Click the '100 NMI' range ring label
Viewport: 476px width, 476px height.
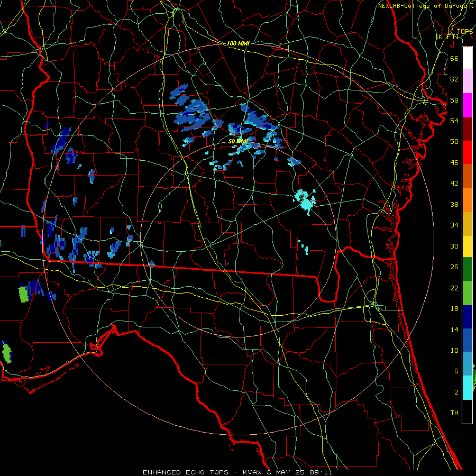pyautogui.click(x=238, y=43)
